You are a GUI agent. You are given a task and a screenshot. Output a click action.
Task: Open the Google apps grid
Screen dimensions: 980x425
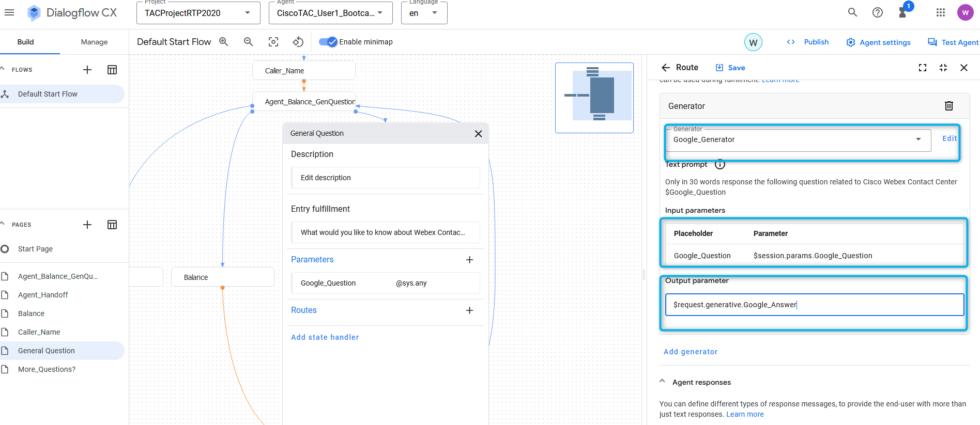click(941, 12)
